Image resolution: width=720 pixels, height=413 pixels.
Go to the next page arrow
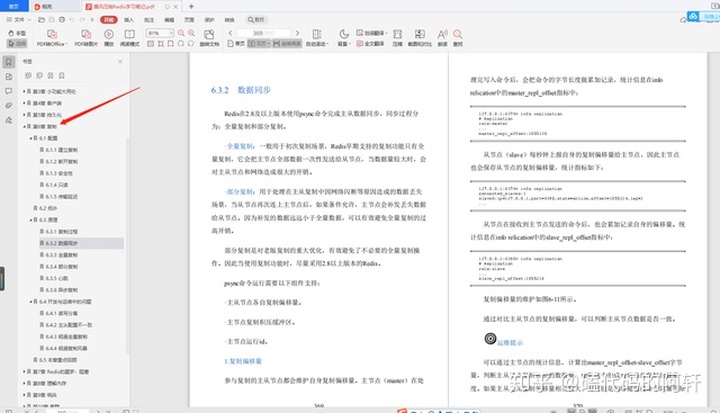click(297, 33)
